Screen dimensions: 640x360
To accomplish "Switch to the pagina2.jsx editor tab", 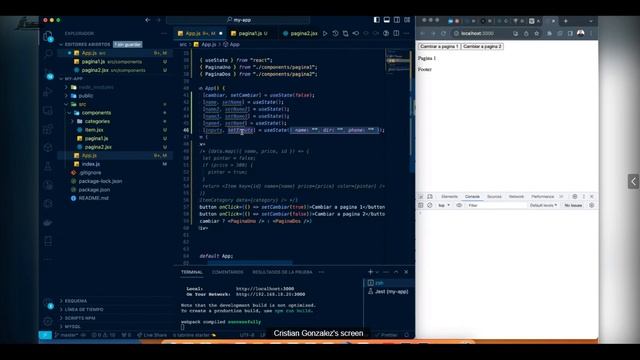I will pos(300,33).
